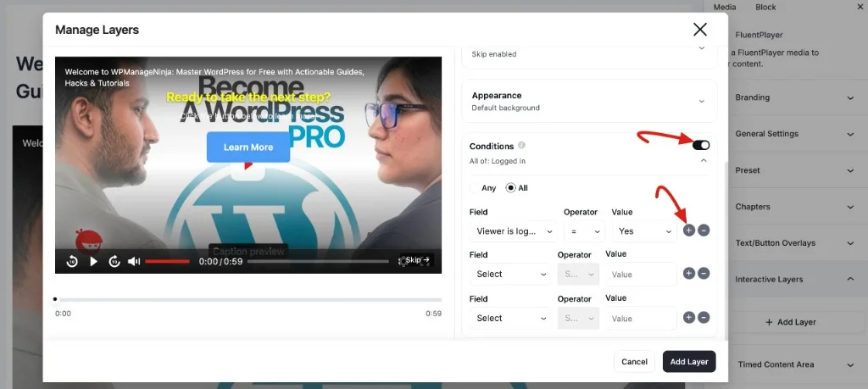Viewport: 868px width, 389px height.
Task: Click plus icon on third condition row
Action: (x=688, y=318)
